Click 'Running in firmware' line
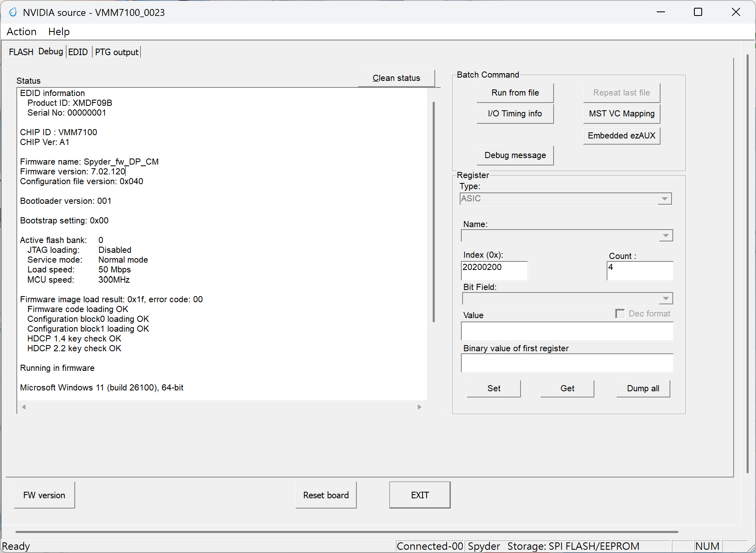The height and width of the screenshot is (553, 756). [57, 368]
